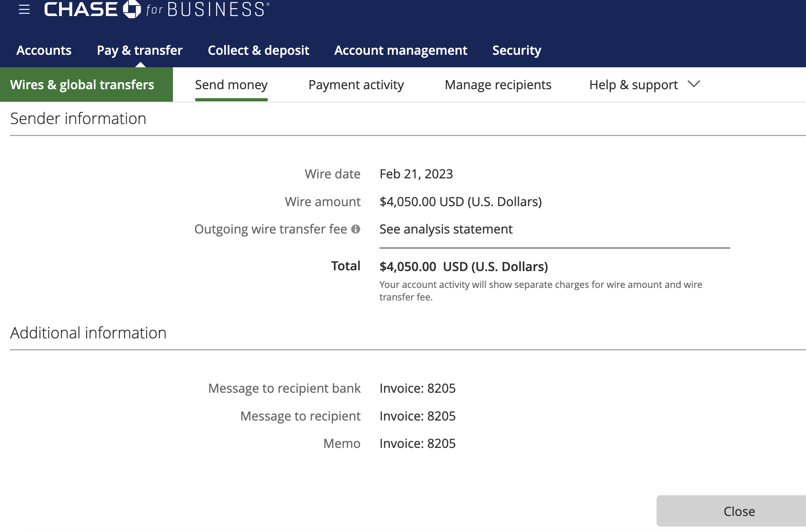Open the hamburger navigation menu
The width and height of the screenshot is (806, 532).
[x=24, y=9]
